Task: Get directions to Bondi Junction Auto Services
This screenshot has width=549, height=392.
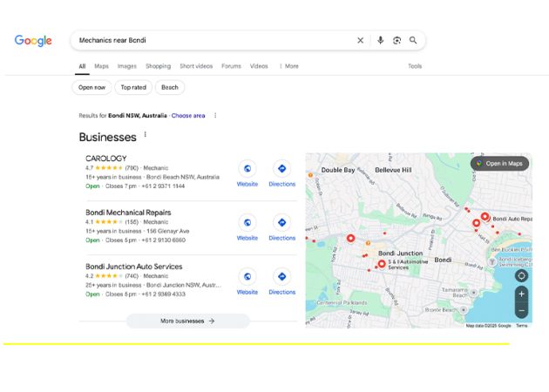Action: coord(281,276)
